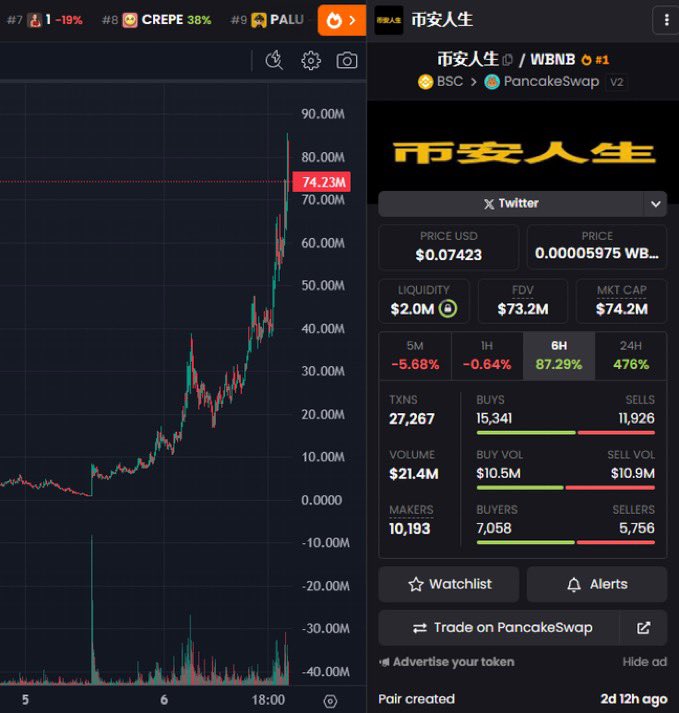Image resolution: width=679 pixels, height=713 pixels.
Task: Click the LIQUIDITY $2.0M box
Action: coord(424,301)
